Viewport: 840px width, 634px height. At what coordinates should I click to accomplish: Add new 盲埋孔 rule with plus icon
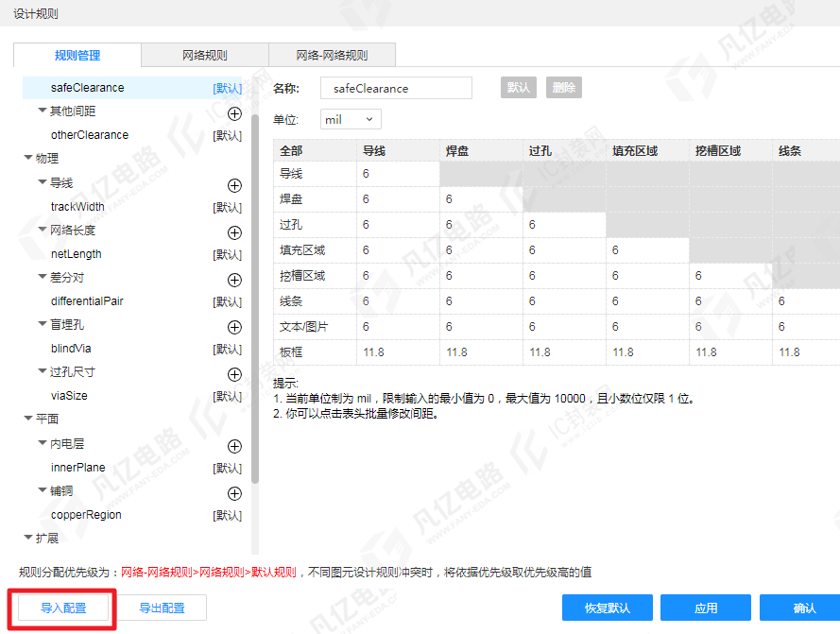pyautogui.click(x=234, y=327)
